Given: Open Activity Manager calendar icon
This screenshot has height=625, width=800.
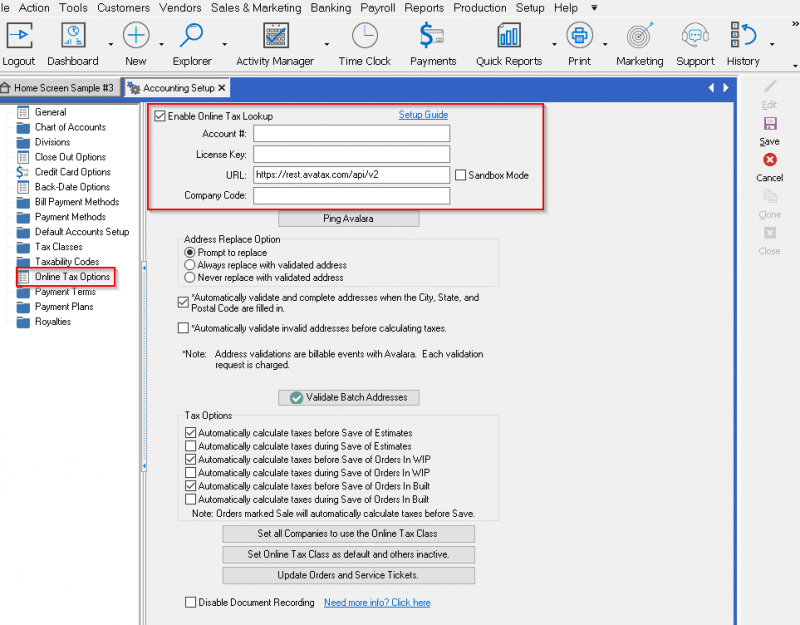Looking at the screenshot, I should (276, 36).
